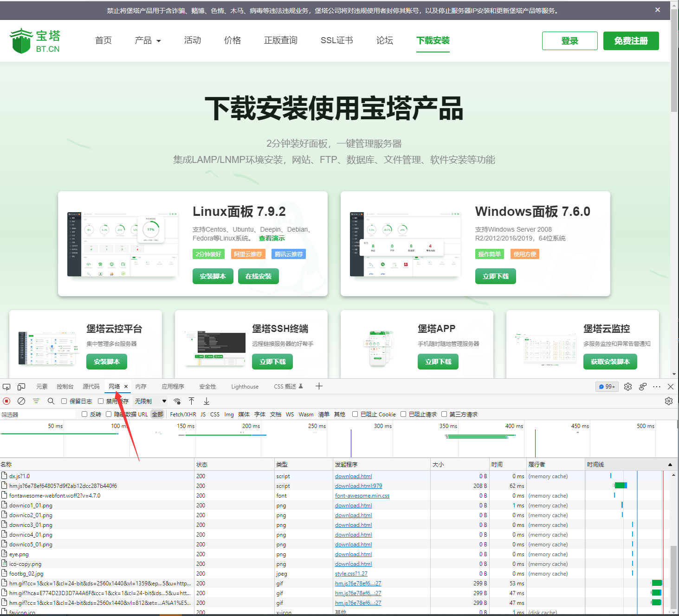Viewport: 679px width, 616px height.
Task: Open the 99+ issues counter
Action: pyautogui.click(x=607, y=387)
